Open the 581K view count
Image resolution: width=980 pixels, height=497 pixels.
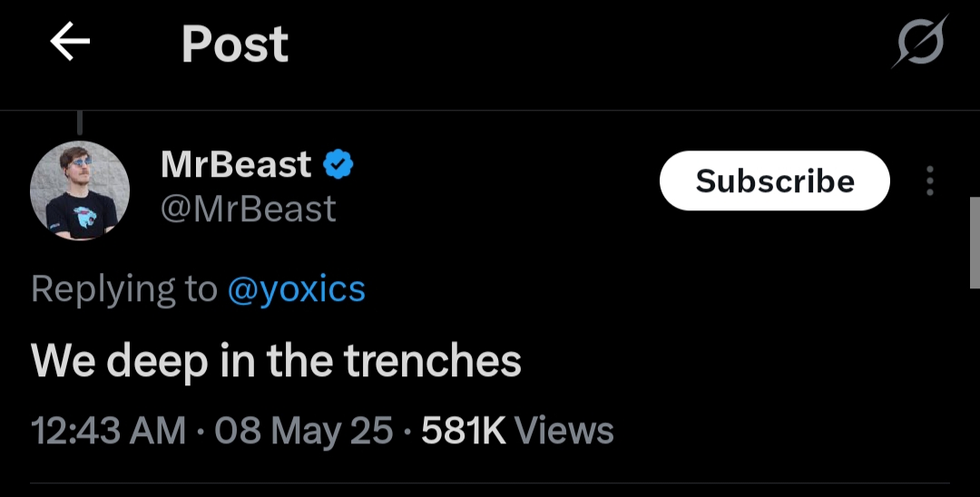pos(463,430)
